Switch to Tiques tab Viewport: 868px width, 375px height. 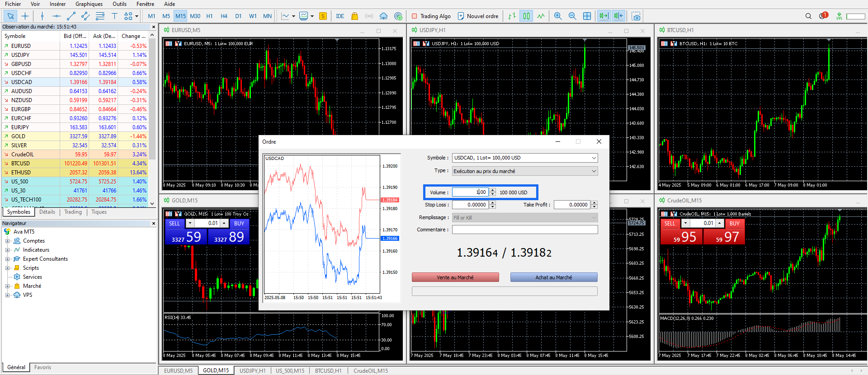coord(99,212)
